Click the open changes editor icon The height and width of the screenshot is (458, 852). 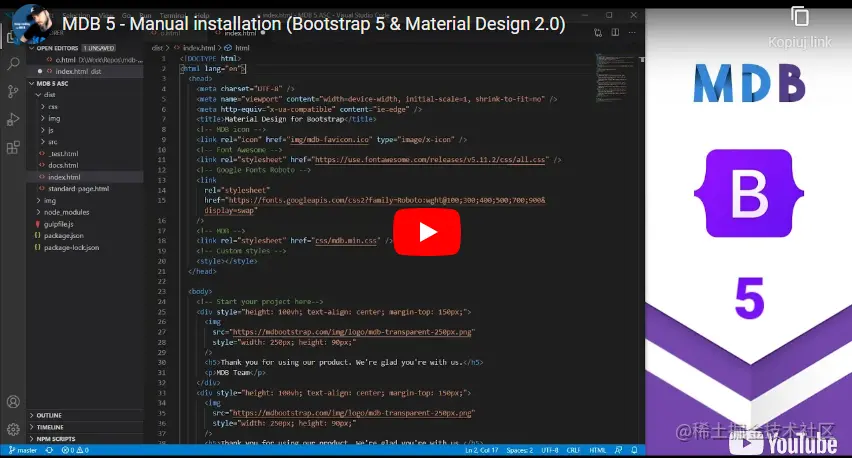598,33
